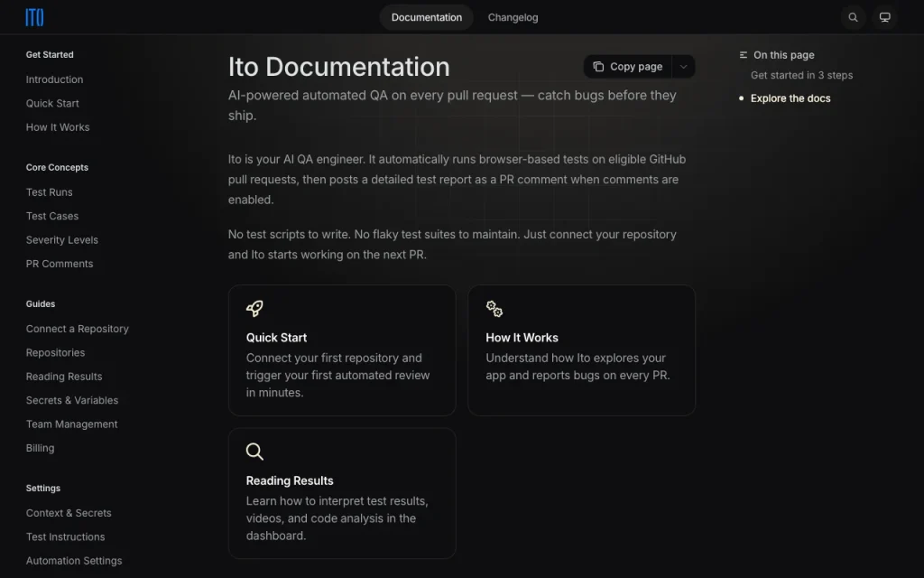This screenshot has height=578, width=924.
Task: Click the Ito logo in header
Action: (34, 18)
